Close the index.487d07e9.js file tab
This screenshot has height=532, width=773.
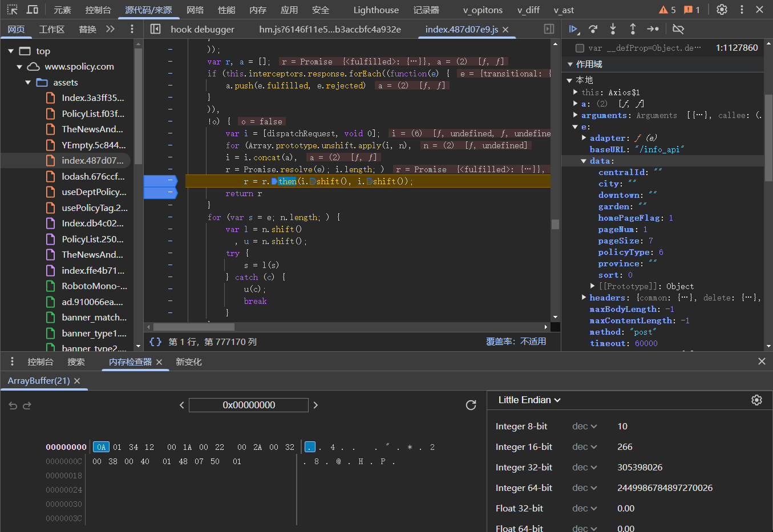point(505,30)
